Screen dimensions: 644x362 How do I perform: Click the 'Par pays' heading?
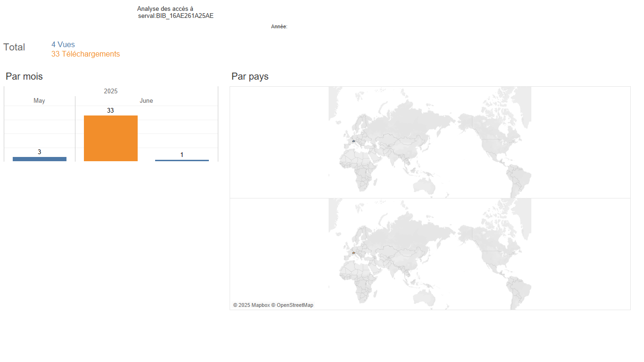coord(250,76)
